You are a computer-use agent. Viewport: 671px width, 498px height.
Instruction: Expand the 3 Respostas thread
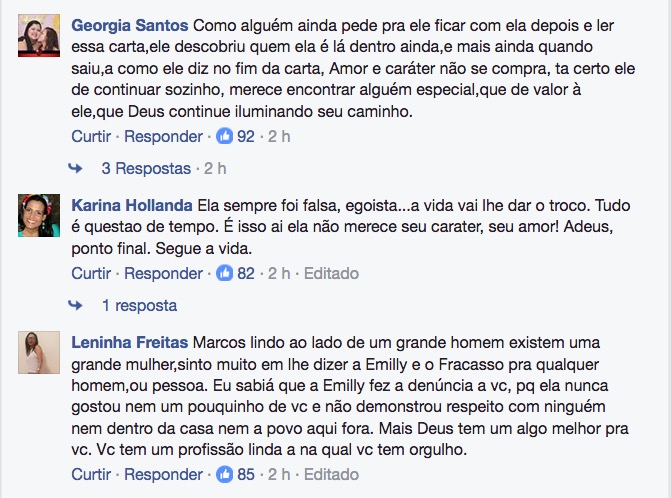[x=145, y=168]
